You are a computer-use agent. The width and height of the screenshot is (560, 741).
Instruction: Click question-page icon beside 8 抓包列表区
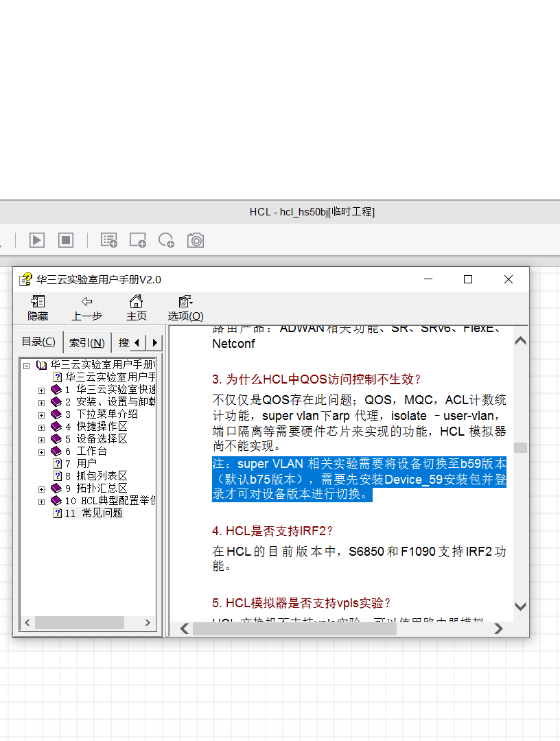(x=58, y=476)
